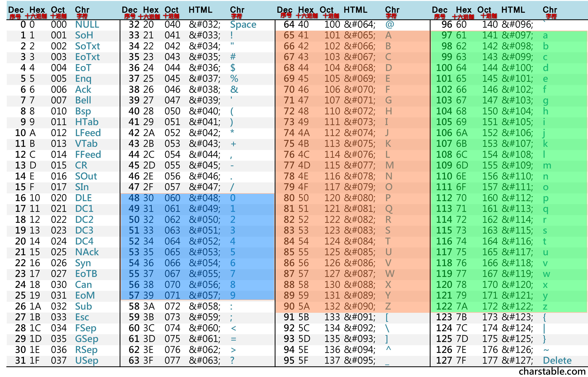Viewport: 588px width, 377px height.
Task: Click the hash symbol at decimal 35
Action: pos(233,57)
